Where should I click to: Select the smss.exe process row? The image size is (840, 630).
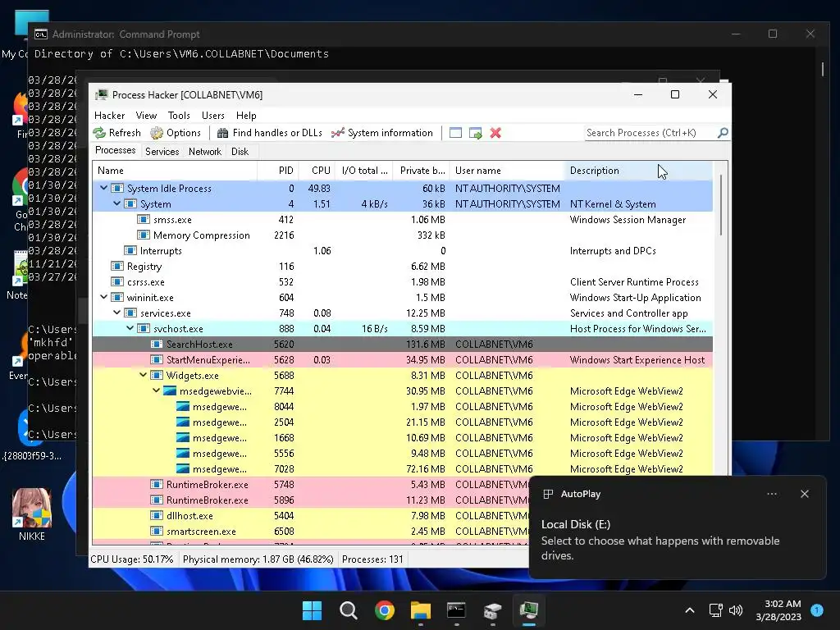point(402,220)
